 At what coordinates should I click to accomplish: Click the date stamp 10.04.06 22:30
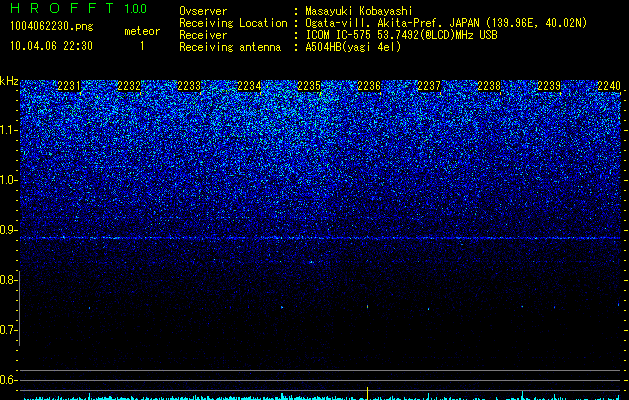click(x=51, y=46)
